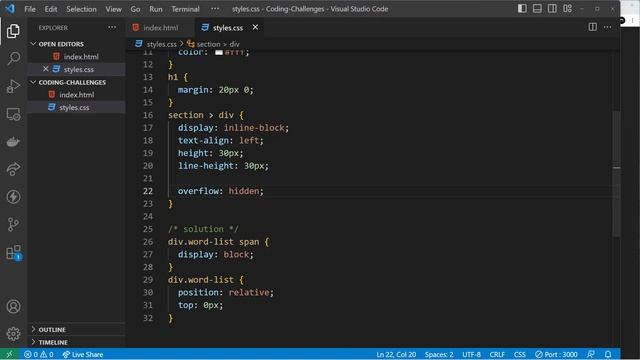Viewport: 640px width, 360px height.
Task: Open the Extensions view
Action: 13,253
